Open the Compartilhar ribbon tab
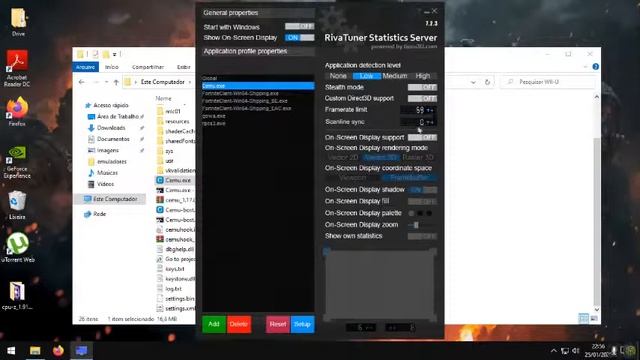This screenshot has height=360, width=640. (148, 67)
